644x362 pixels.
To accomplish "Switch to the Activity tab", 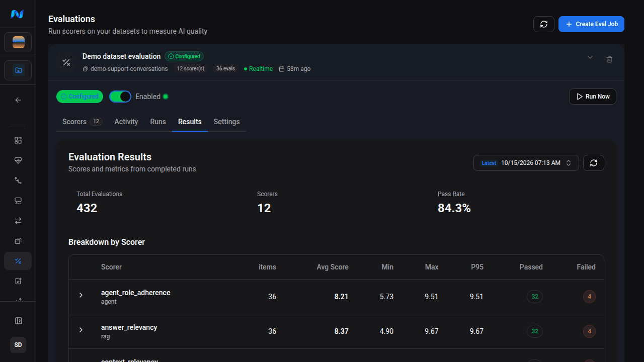I will pyautogui.click(x=126, y=122).
